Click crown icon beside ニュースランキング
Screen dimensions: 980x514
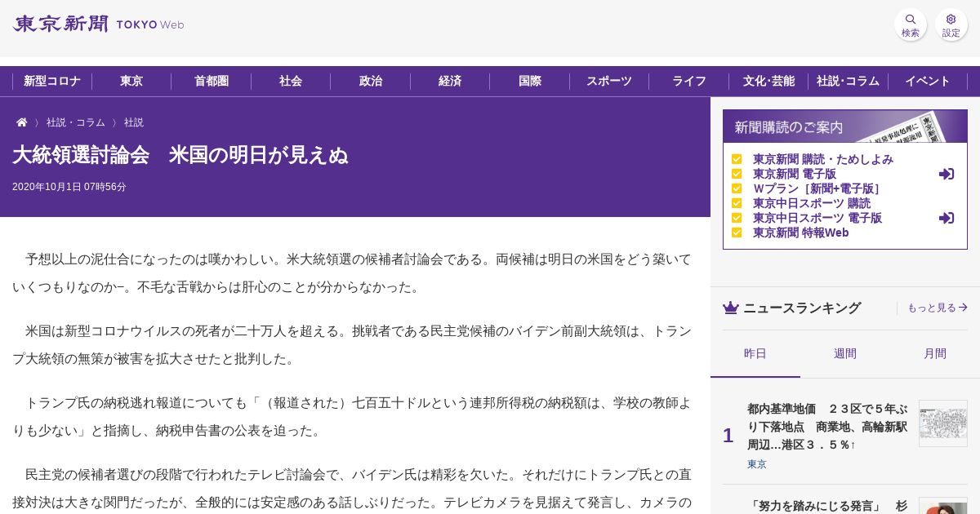coord(730,308)
